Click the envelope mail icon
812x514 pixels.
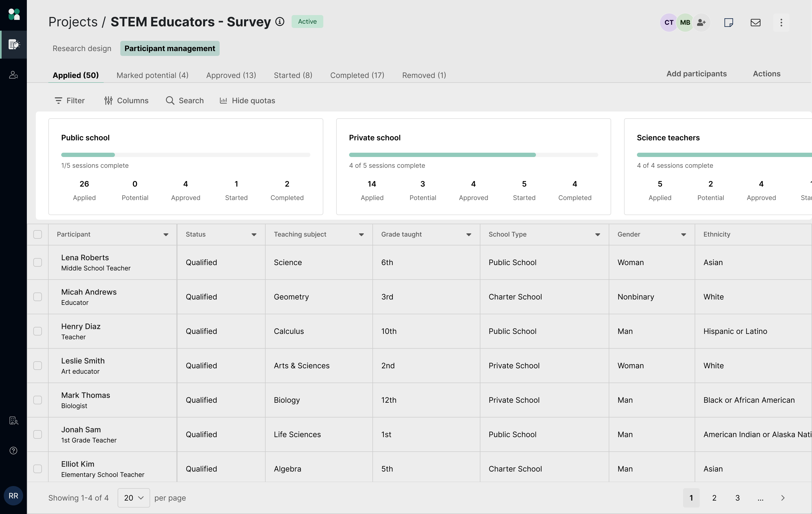click(755, 22)
